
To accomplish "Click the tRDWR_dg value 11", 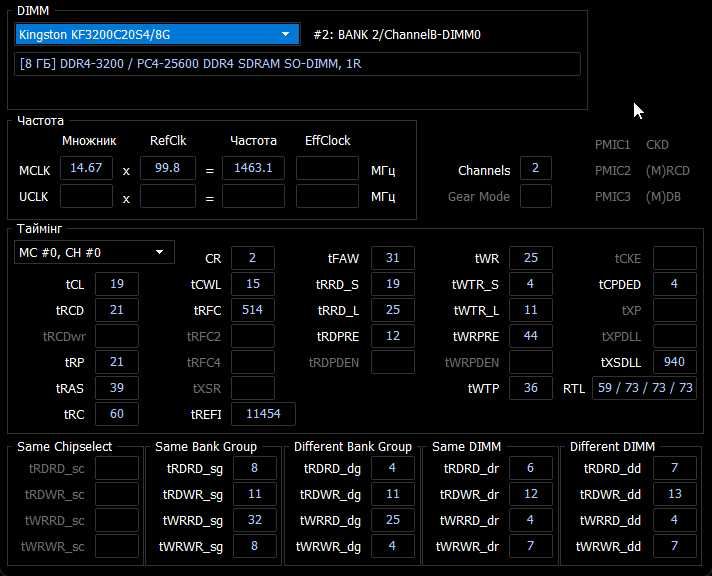I will pyautogui.click(x=393, y=494).
